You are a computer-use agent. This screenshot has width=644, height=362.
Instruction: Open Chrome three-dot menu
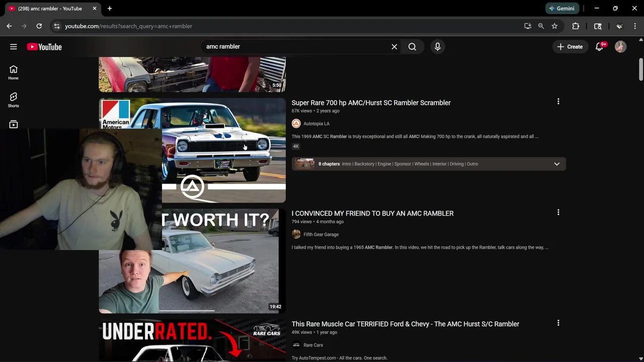[635, 26]
